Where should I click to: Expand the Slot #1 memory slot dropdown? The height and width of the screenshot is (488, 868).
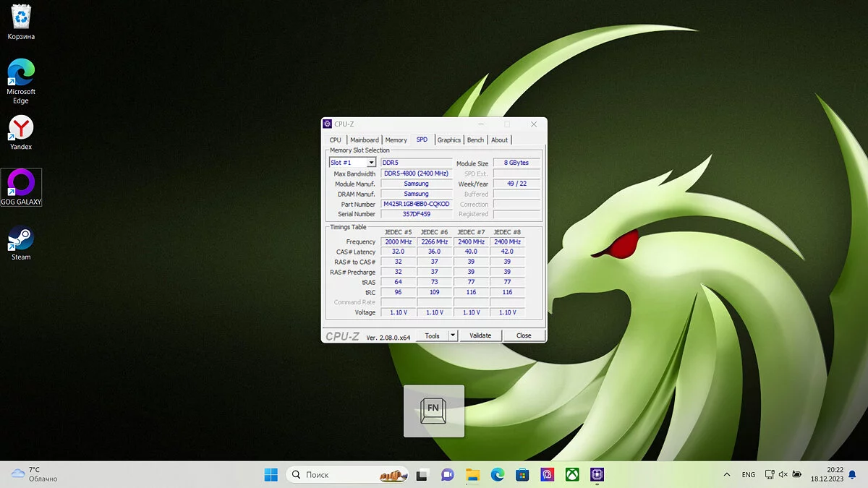pos(371,163)
